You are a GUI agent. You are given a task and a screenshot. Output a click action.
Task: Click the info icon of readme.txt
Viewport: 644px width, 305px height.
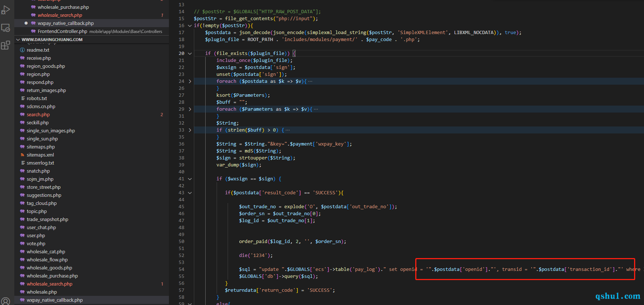22,50
